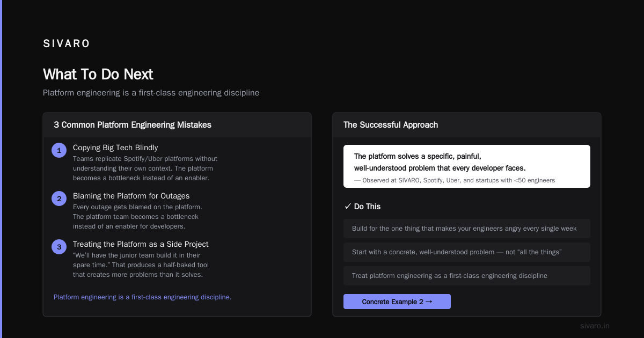Click the purple first-class discipline footer text

coord(142,297)
